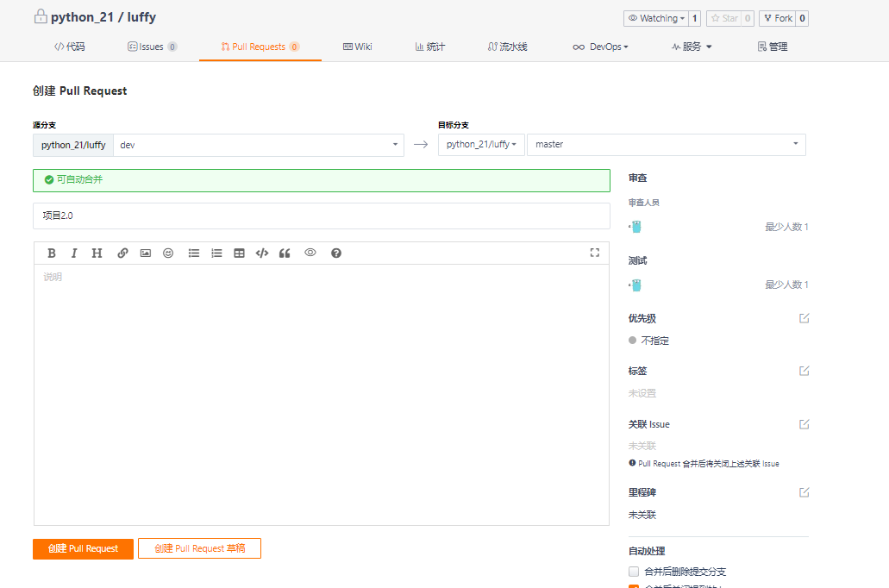Star the luffy repository
Viewport: 889px width, 588px height.
(724, 18)
